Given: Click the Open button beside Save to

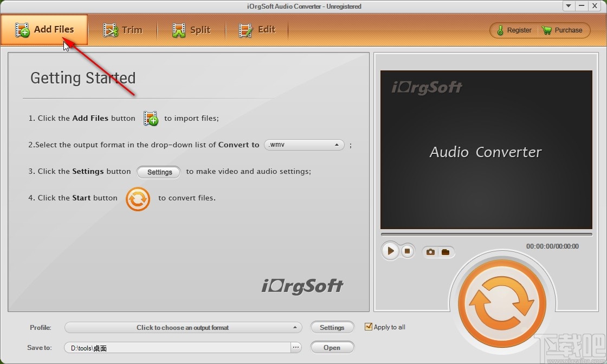Looking at the screenshot, I should pyautogui.click(x=332, y=347).
